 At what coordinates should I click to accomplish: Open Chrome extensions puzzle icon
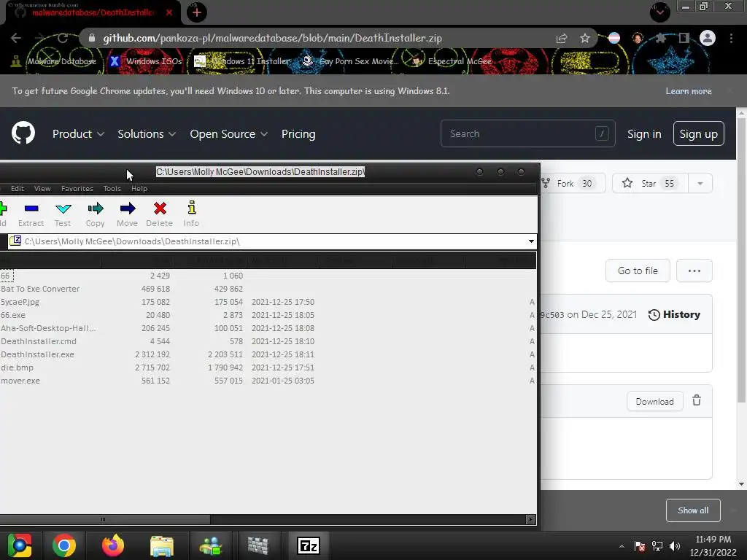661,38
